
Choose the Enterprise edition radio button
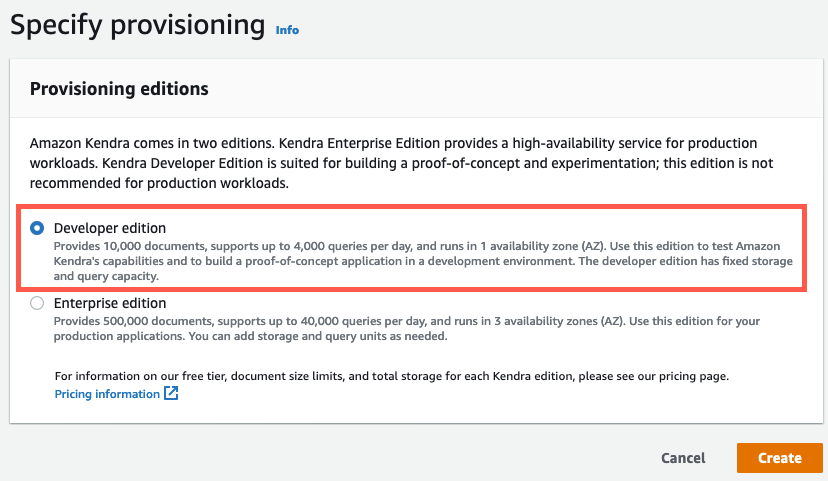[x=37, y=303]
